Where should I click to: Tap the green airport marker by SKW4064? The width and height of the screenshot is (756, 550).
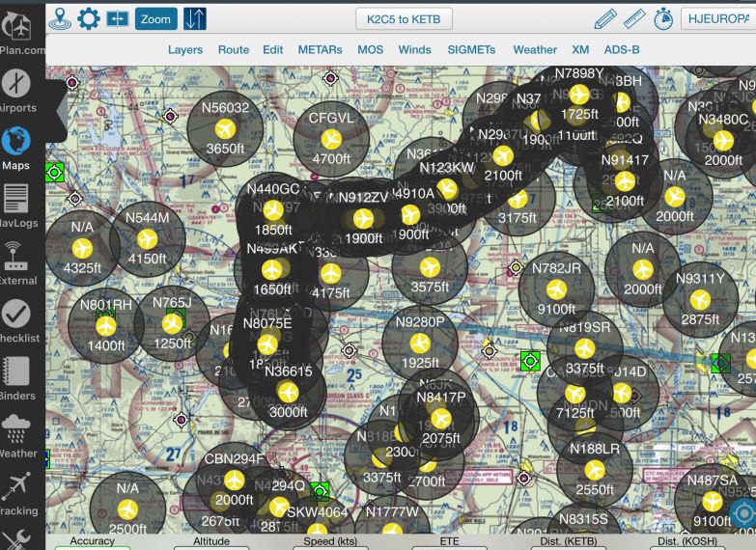click(x=320, y=491)
